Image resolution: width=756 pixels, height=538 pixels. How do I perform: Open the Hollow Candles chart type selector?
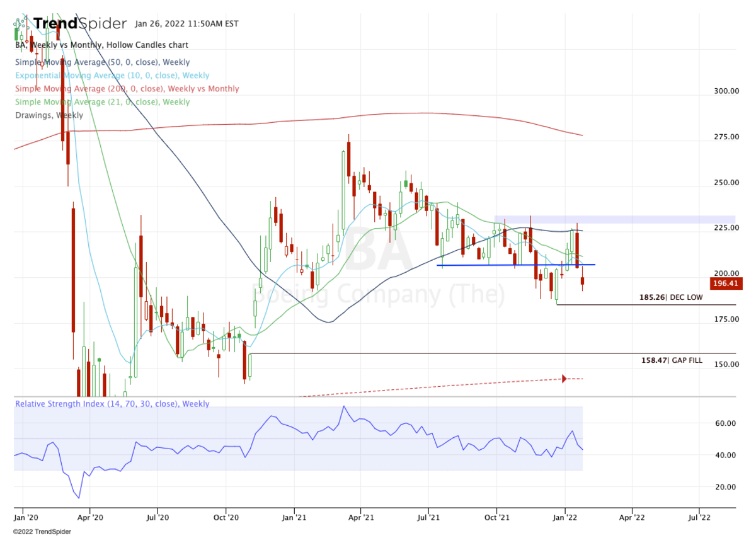[x=158, y=45]
